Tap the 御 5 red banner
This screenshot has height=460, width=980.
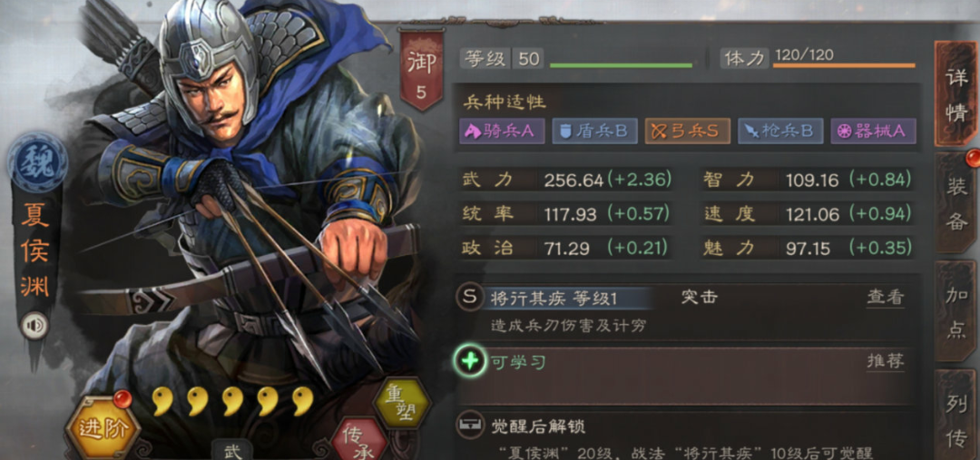coord(421,69)
